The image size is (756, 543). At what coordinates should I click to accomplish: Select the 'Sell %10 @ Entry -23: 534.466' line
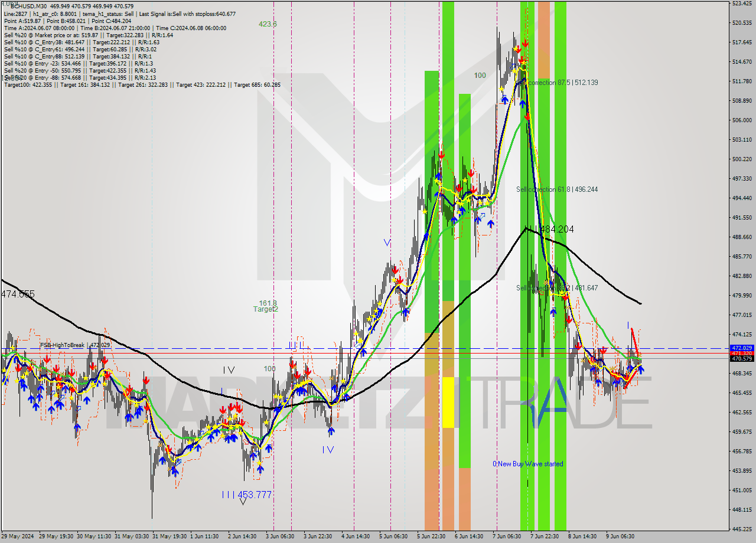(x=78, y=63)
